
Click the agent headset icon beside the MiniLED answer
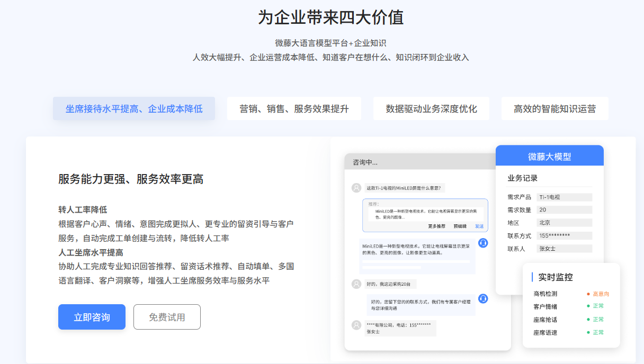pos(483,243)
